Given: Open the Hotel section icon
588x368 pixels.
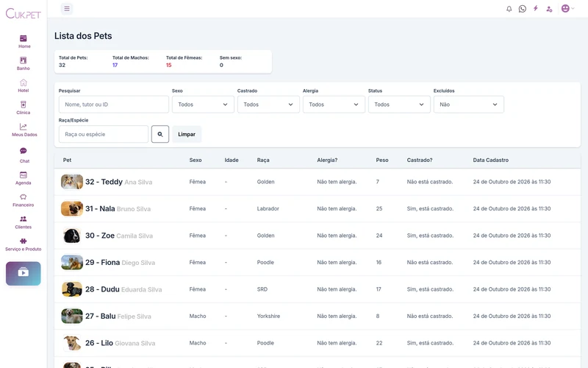Looking at the screenshot, I should click(x=24, y=85).
